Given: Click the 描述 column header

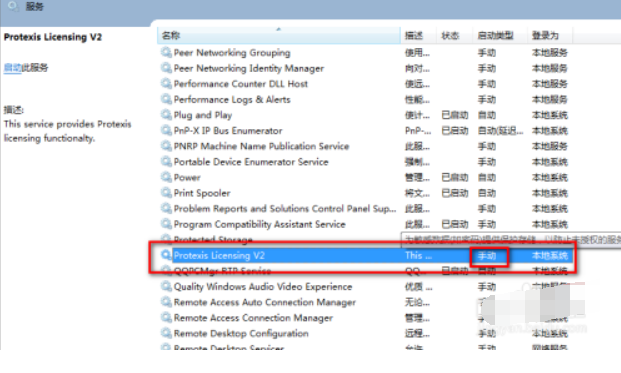Looking at the screenshot, I should 418,36.
